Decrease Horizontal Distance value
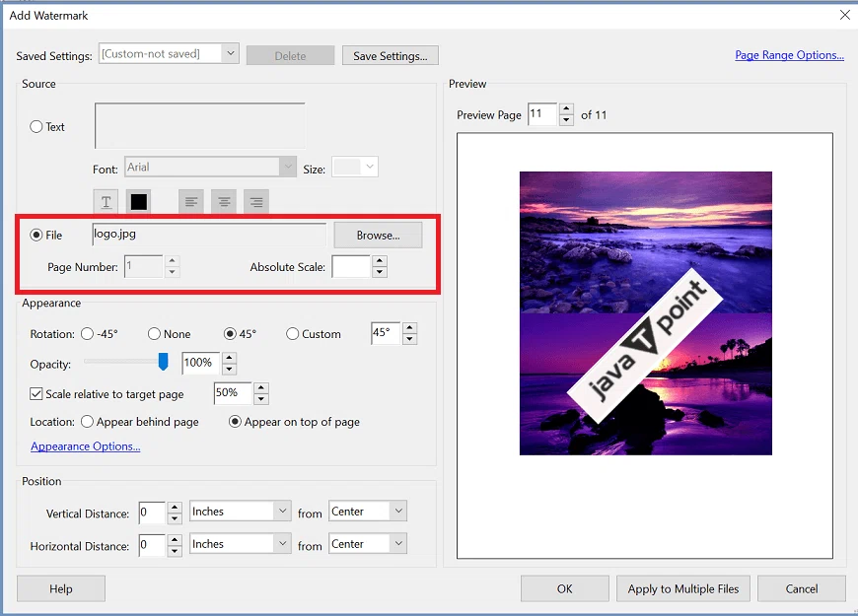The height and width of the screenshot is (616, 858). pyautogui.click(x=174, y=551)
